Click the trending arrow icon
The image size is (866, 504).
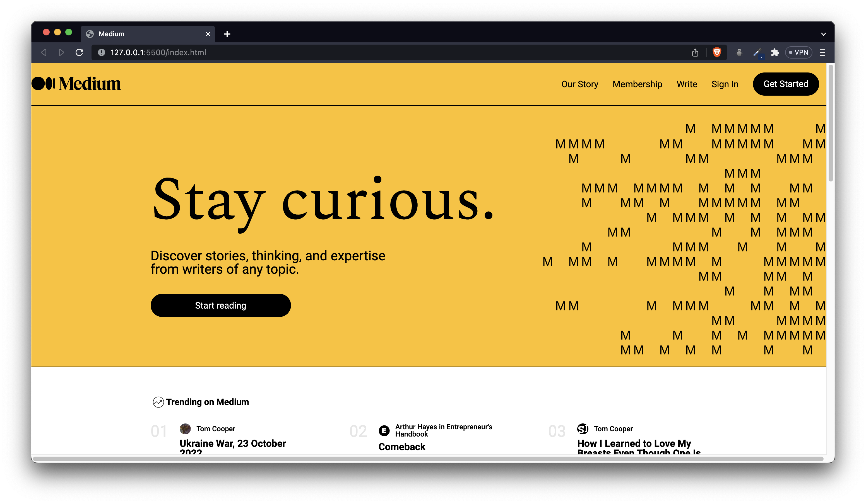pos(158,402)
